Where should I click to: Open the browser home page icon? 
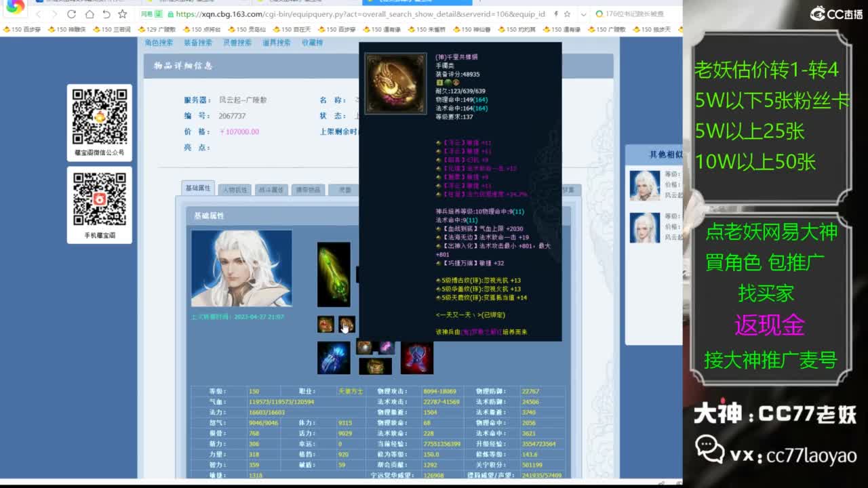pos(89,14)
